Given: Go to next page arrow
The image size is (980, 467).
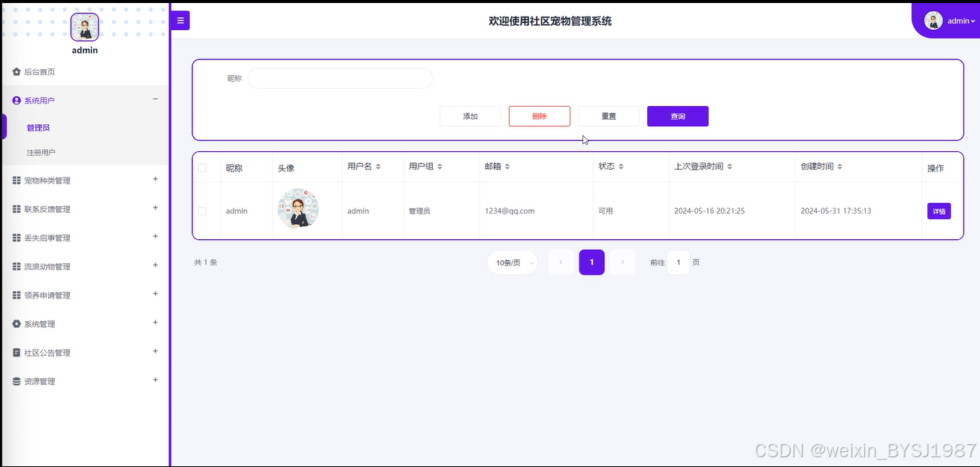Looking at the screenshot, I should (622, 262).
